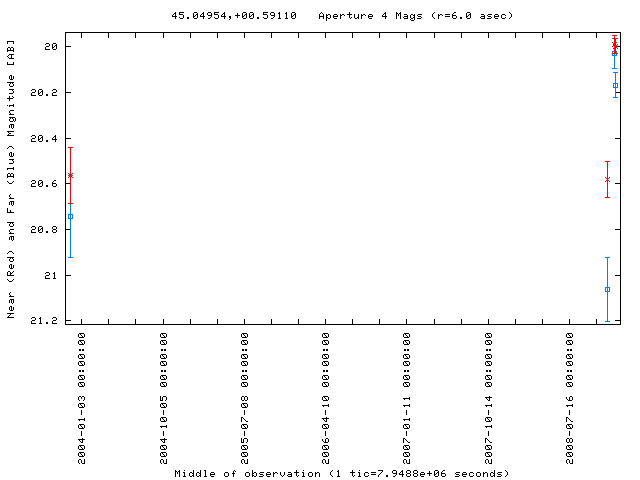640x480 pixels.
Task: Click the y-axis tick value 21.2
Action: coord(44,321)
